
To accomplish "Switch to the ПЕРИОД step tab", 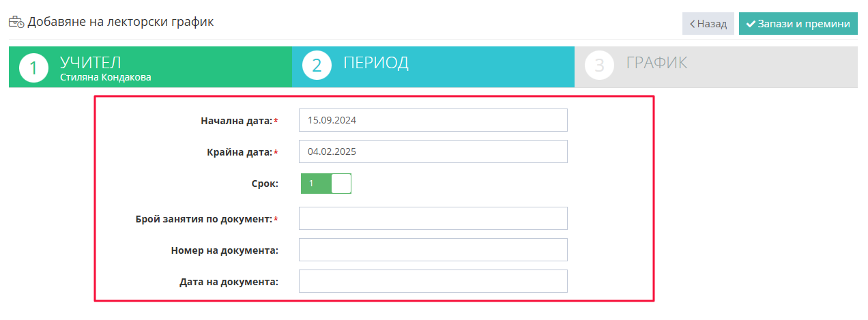I will click(x=433, y=67).
